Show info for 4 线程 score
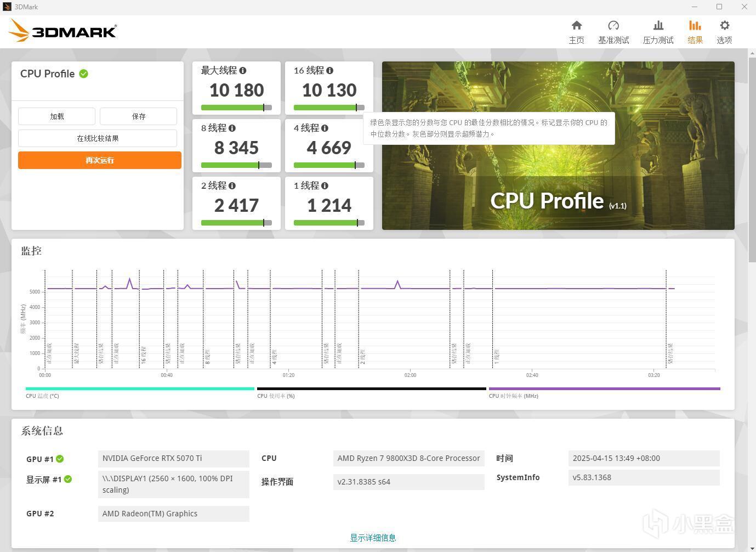Viewport: 756px width, 552px height. click(325, 128)
